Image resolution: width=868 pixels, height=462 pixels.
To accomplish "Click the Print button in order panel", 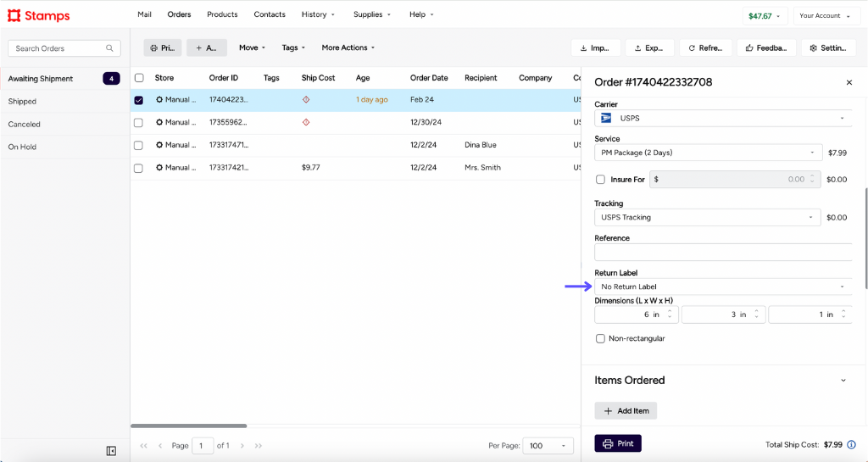I will click(x=618, y=443).
